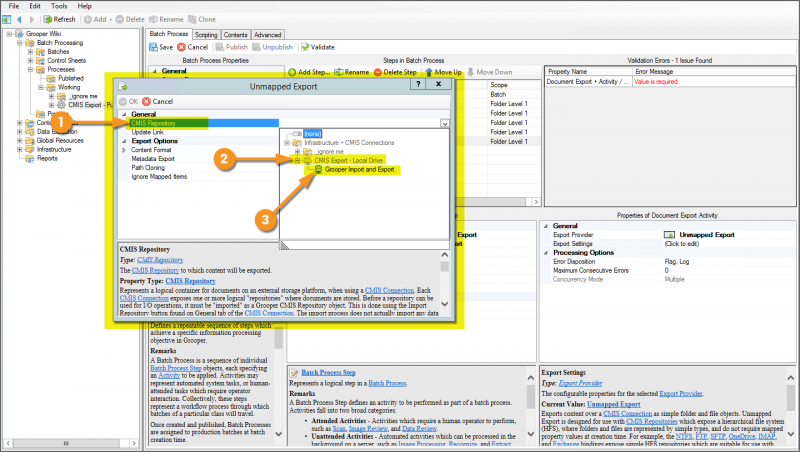Viewport: 800px width, 452px height.
Task: Collapse the CMIS Export - Local Drive node
Action: (x=297, y=161)
